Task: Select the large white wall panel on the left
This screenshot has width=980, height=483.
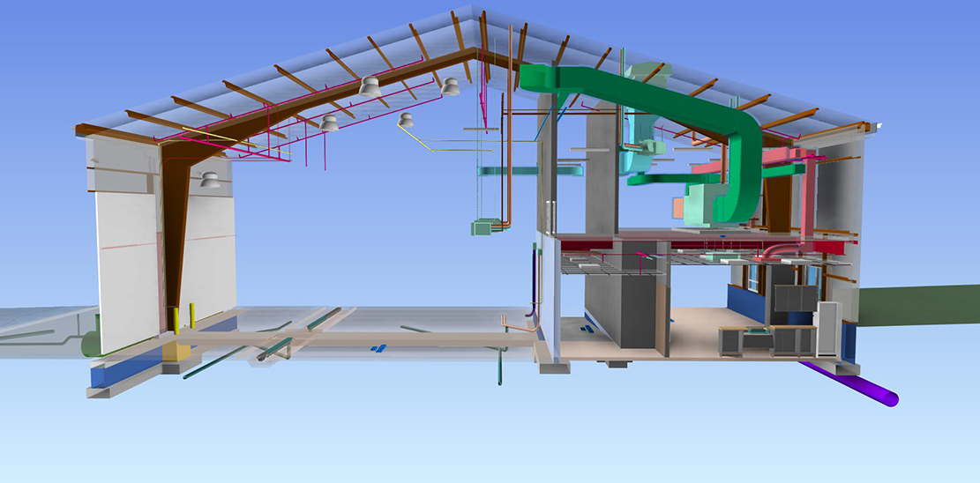Action: click(x=128, y=273)
